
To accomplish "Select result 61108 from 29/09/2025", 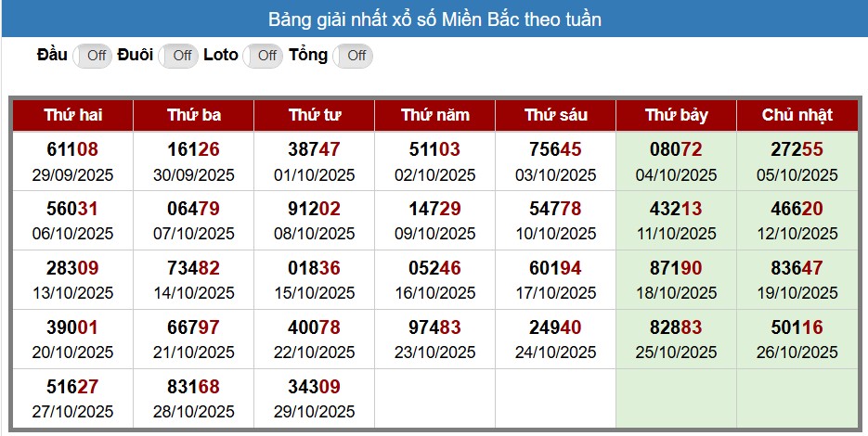I will coord(72,149).
